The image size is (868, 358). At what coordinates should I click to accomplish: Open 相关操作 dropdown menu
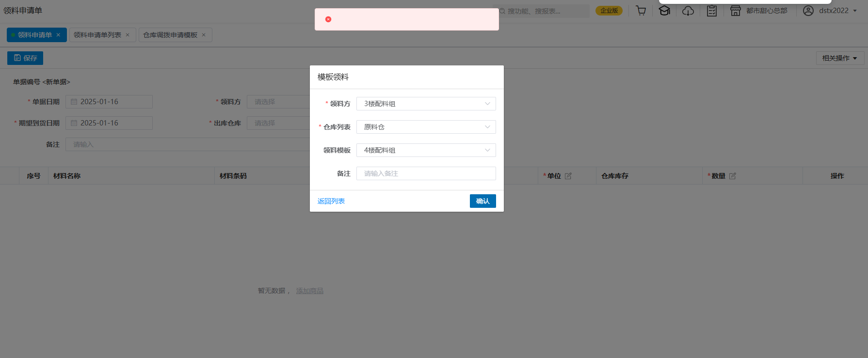tap(840, 58)
